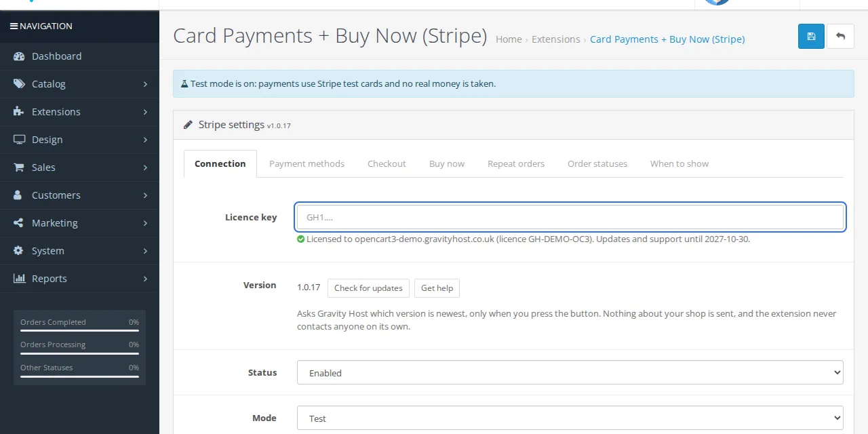Open Dashboard in the sidebar

[x=79, y=56]
